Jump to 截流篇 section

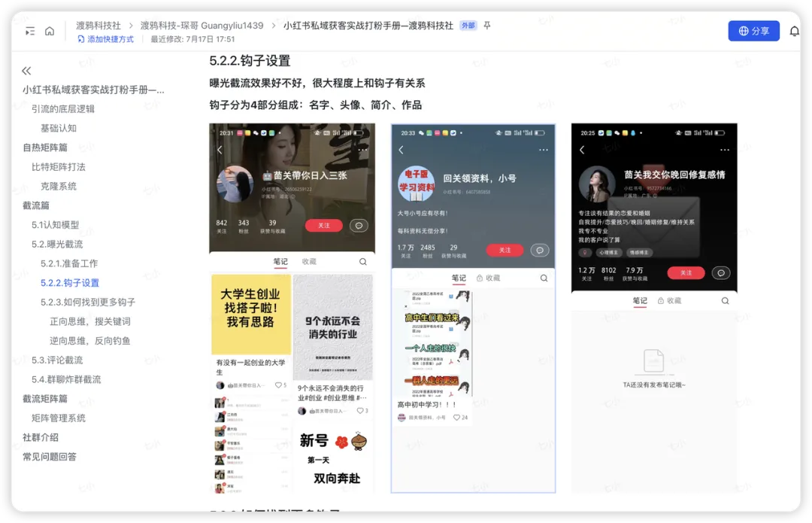36,205
